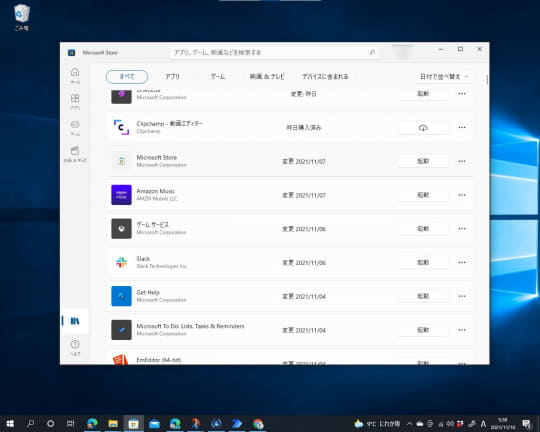Open taskbar search magnifier
The image size is (540, 432).
[30, 423]
